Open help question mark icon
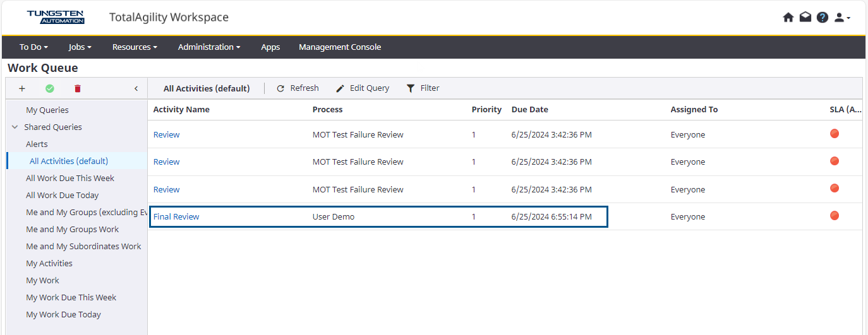Image resolution: width=868 pixels, height=335 pixels. (822, 18)
